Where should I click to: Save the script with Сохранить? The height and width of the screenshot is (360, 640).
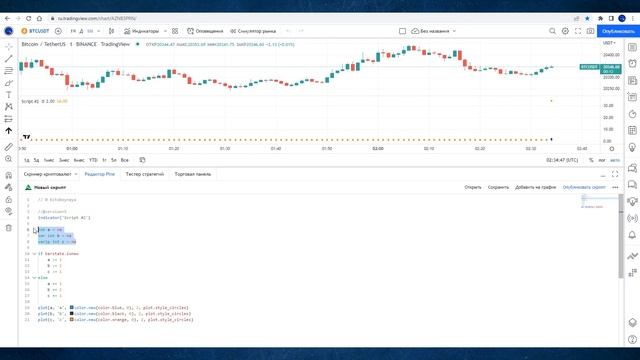tap(498, 187)
